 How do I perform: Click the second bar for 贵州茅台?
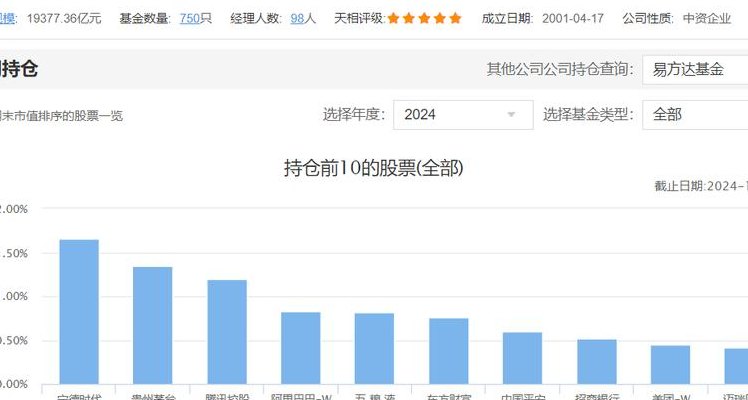click(x=153, y=326)
